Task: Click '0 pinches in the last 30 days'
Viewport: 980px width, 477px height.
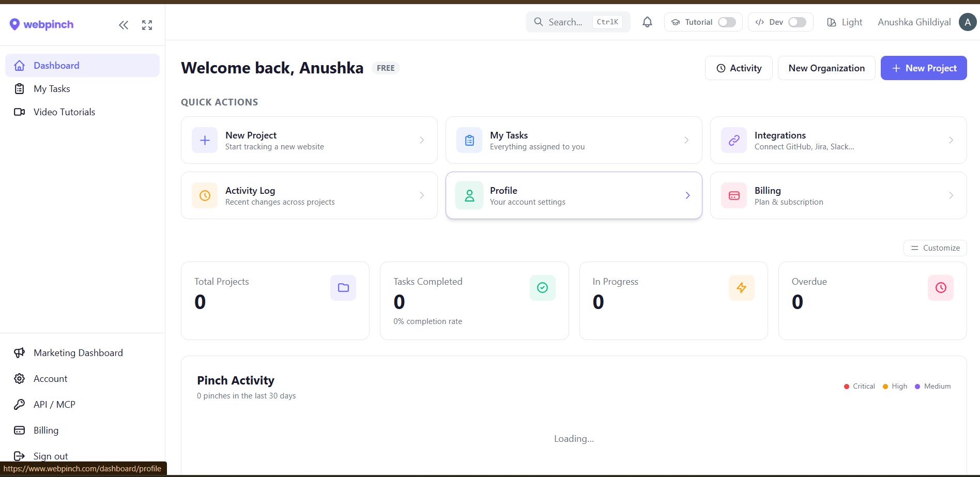Action: (247, 396)
